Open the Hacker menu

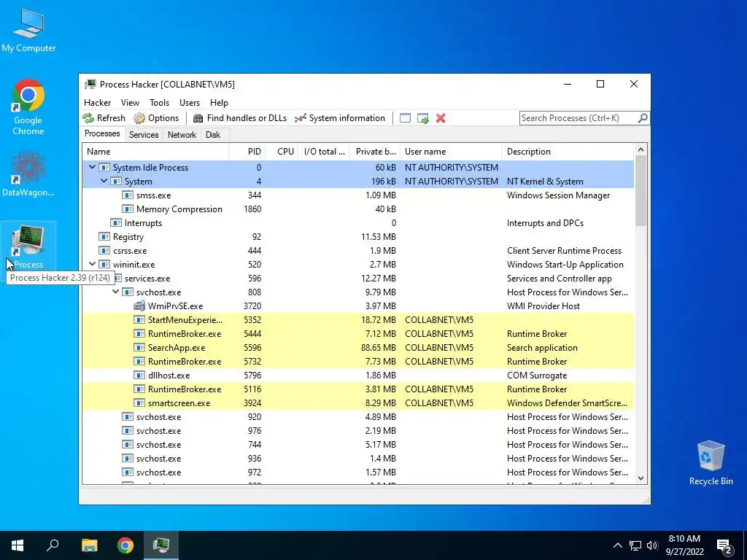[97, 102]
